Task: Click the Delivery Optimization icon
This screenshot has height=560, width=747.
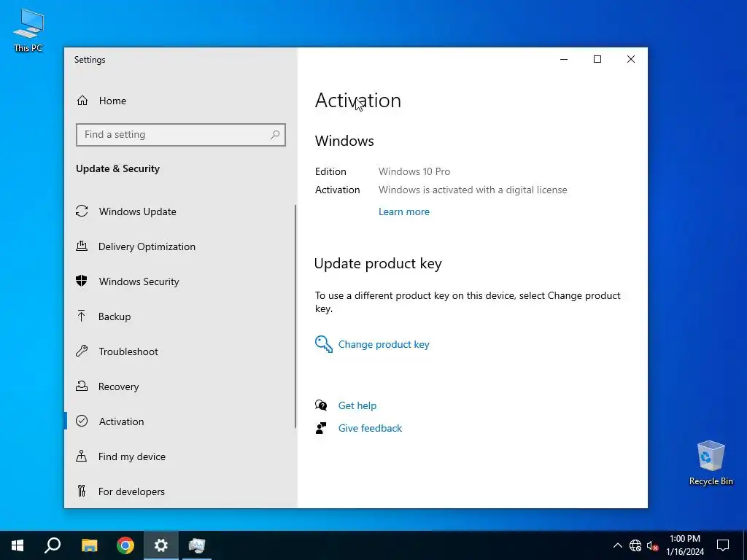Action: tap(82, 246)
